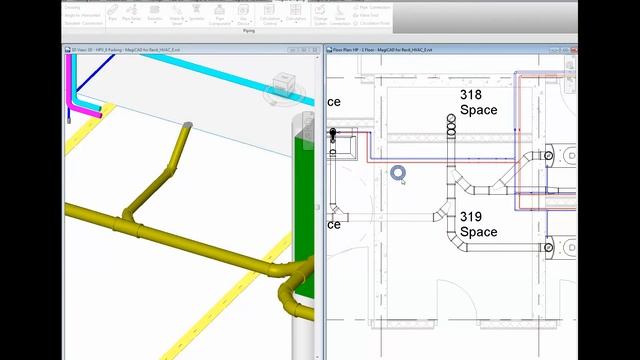Open the Pipe Component tool
Screen dimensions: 640x360
pyautogui.click(x=220, y=15)
